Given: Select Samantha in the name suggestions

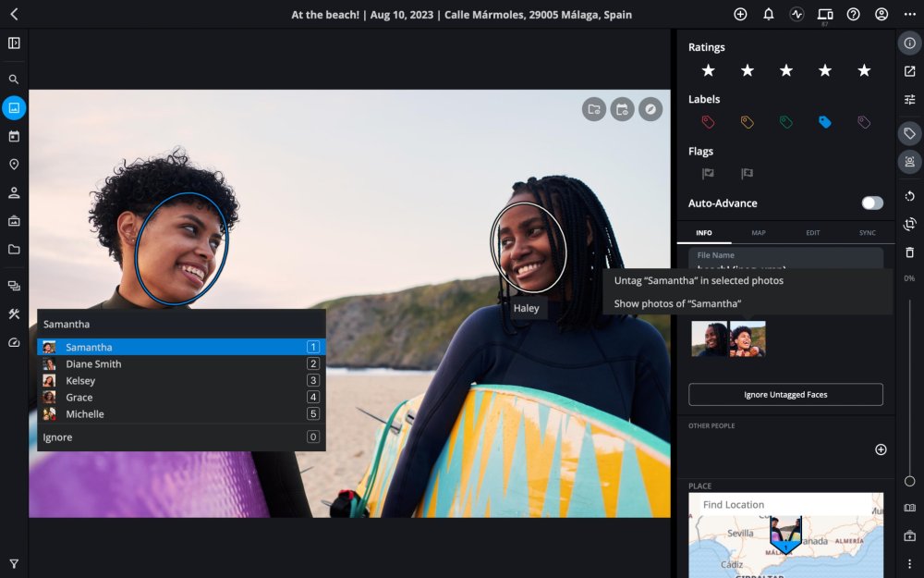Looking at the screenshot, I should (181, 347).
